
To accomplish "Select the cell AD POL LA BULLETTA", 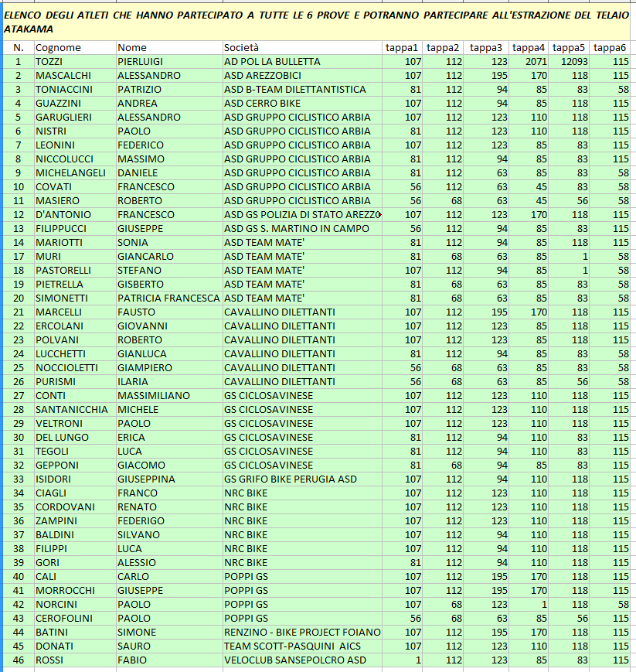I will pos(302,62).
